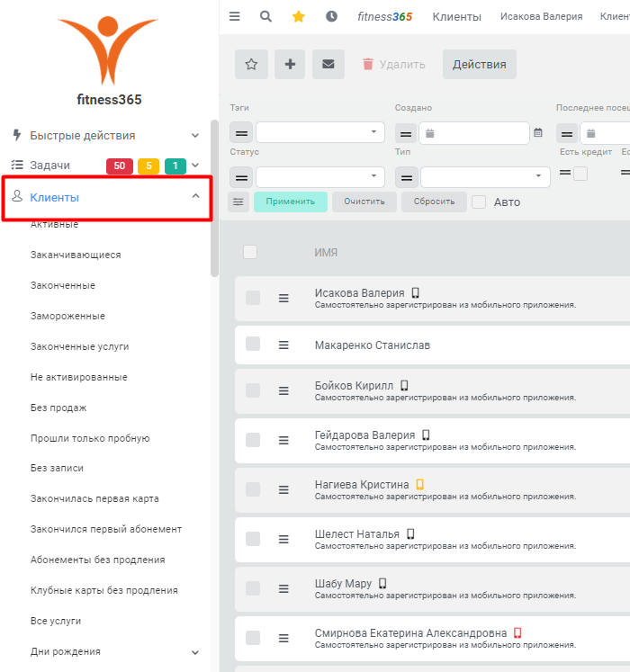Open history via the clock icon
Image resolution: width=630 pixels, height=672 pixels.
click(331, 16)
